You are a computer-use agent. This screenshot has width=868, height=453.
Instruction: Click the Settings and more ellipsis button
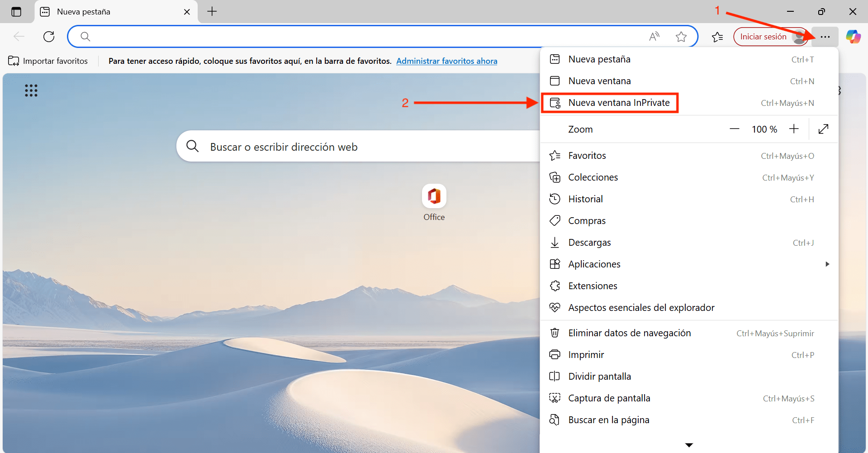coord(825,37)
